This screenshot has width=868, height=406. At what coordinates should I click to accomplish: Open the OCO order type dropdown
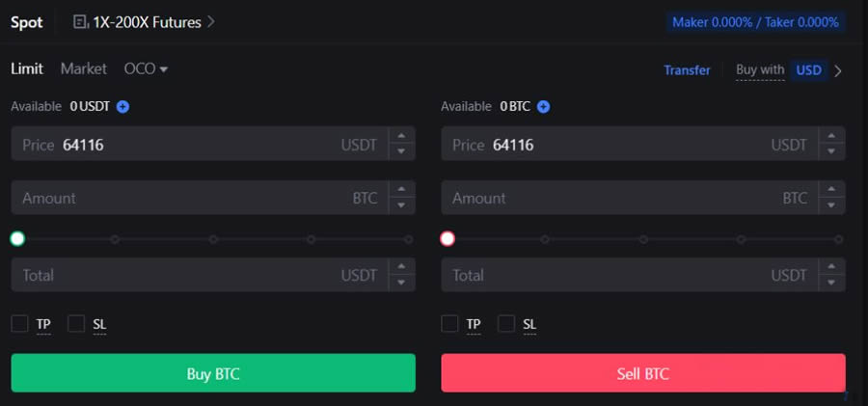coord(146,69)
